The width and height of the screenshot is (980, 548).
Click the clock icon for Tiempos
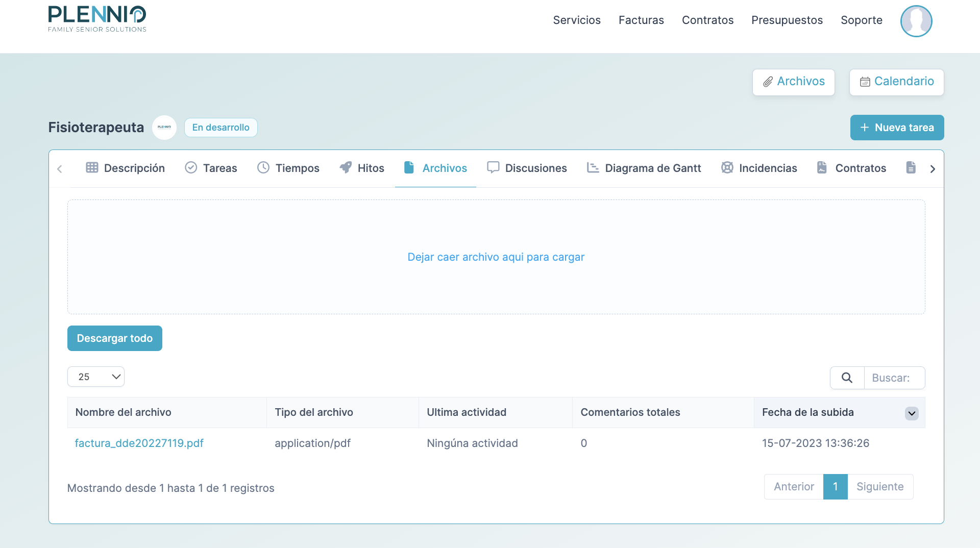pyautogui.click(x=263, y=167)
